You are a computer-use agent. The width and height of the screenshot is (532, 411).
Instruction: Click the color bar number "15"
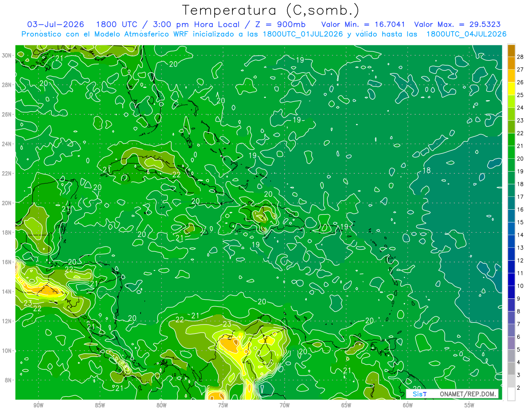tap(520, 222)
